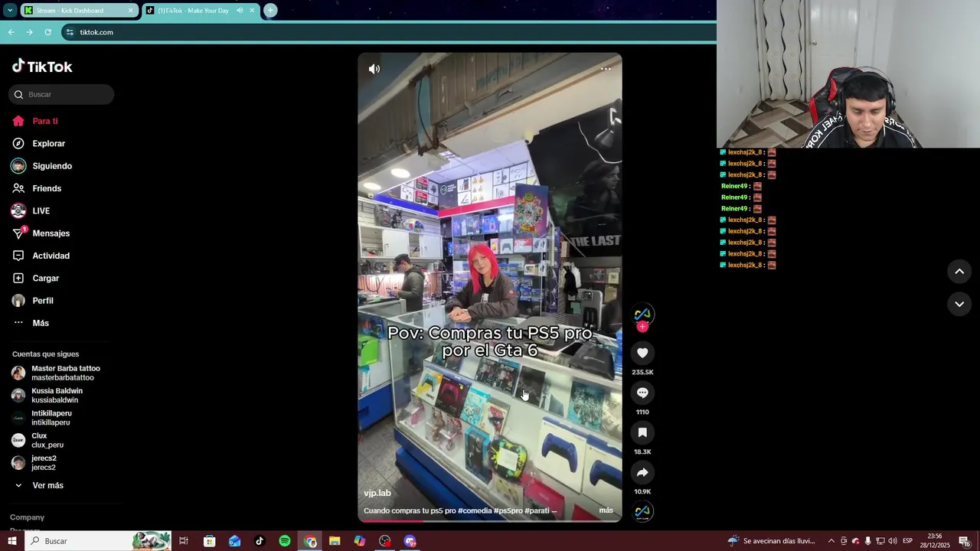Open the ESP language switcher
980x551 pixels.
pyautogui.click(x=907, y=541)
